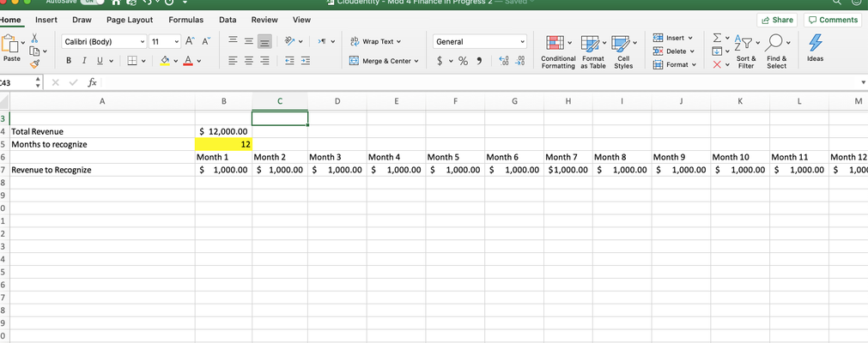Switch to the Draw tab
Image resolution: width=868 pixels, height=343 pixels.
click(82, 20)
